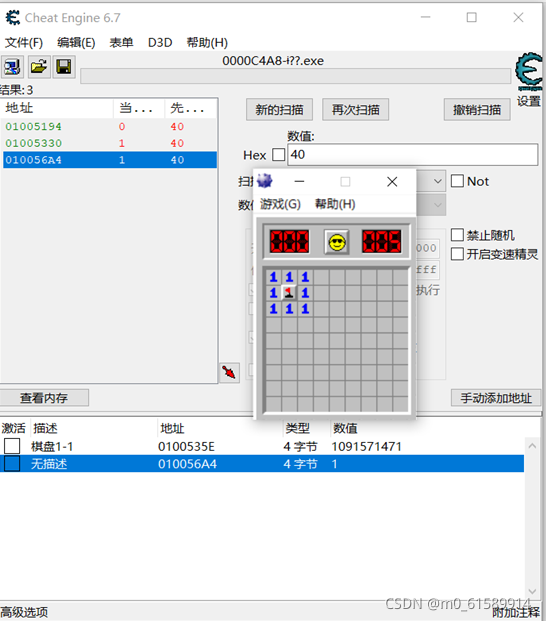The height and width of the screenshot is (621, 546).
Task: Open Minesweeper 帮助(H) menu
Action: [335, 204]
